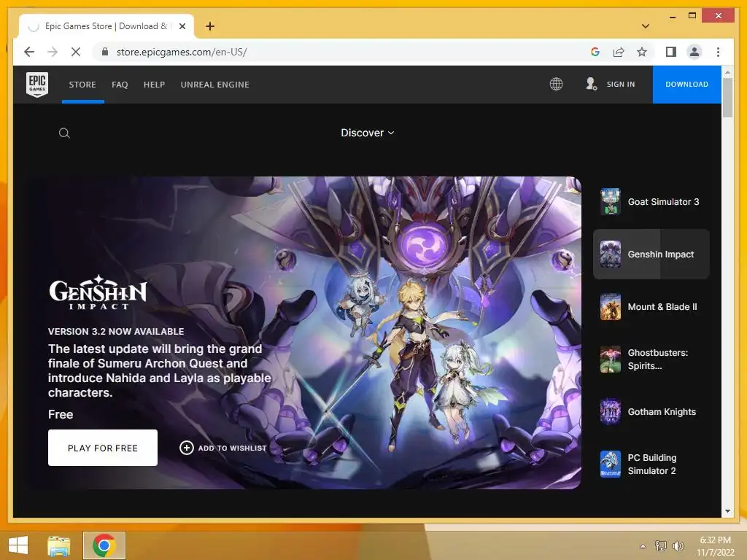This screenshot has width=747, height=560.
Task: Click the Google icon in address bar
Action: click(x=595, y=52)
